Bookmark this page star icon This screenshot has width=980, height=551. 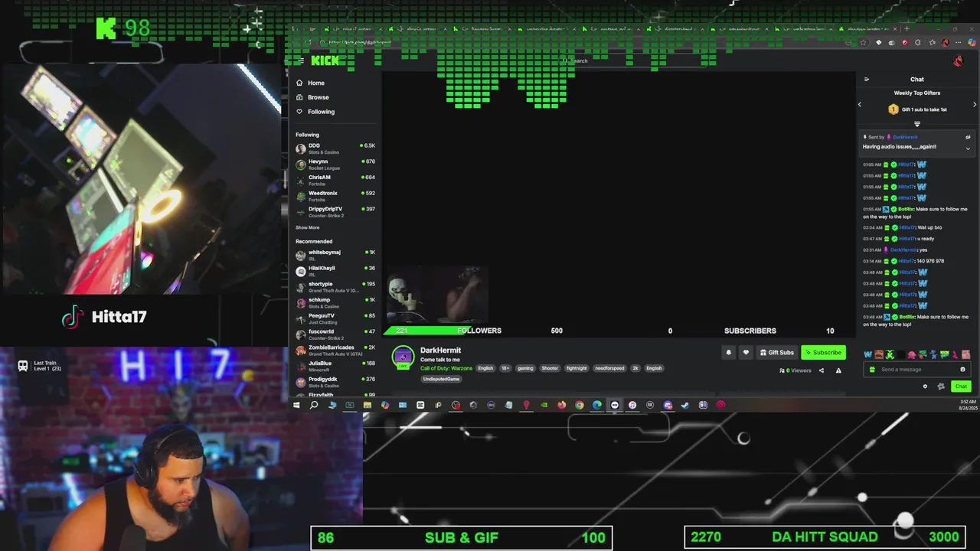[863, 43]
